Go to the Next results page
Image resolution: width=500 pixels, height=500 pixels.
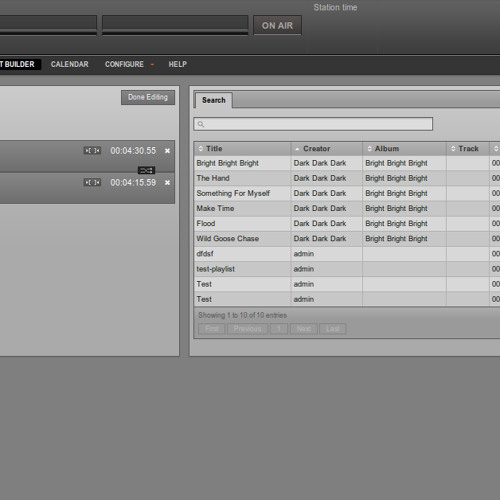(x=304, y=329)
